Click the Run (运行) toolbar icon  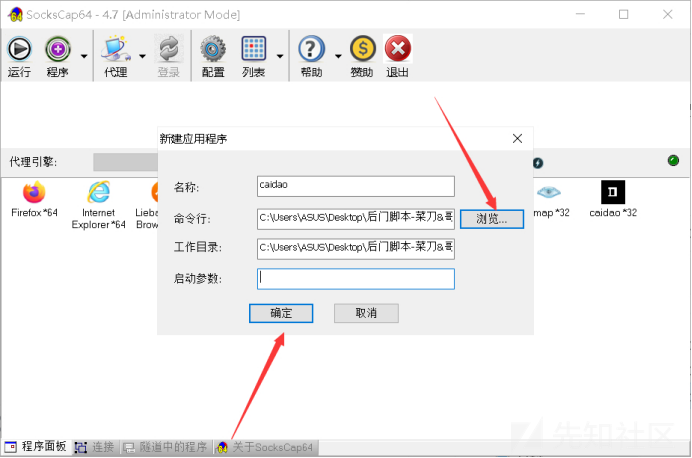tap(19, 49)
